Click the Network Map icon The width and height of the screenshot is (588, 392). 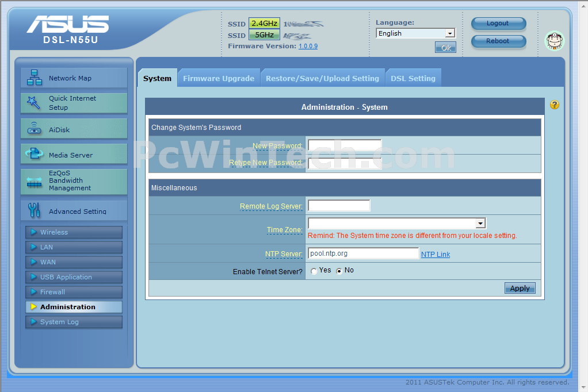tap(35, 78)
